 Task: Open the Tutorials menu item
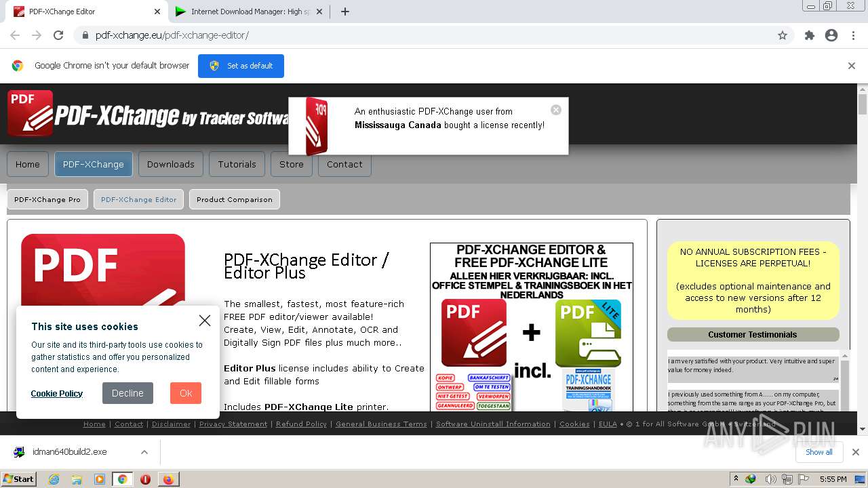pyautogui.click(x=237, y=164)
